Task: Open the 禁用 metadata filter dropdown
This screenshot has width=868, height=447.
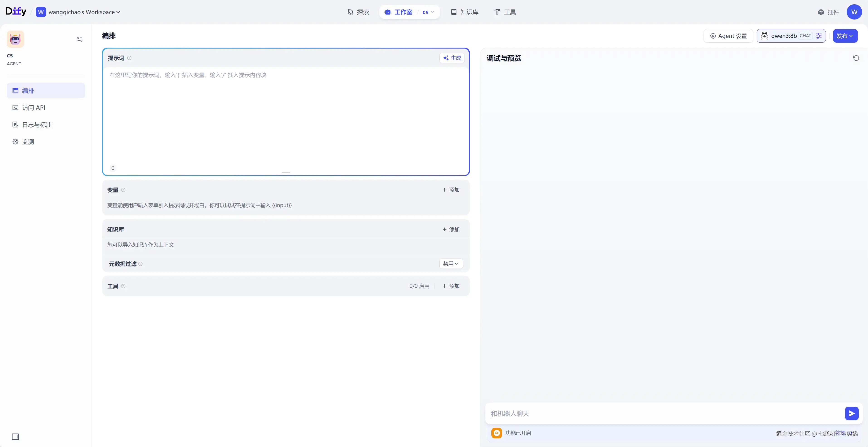Action: (451, 264)
